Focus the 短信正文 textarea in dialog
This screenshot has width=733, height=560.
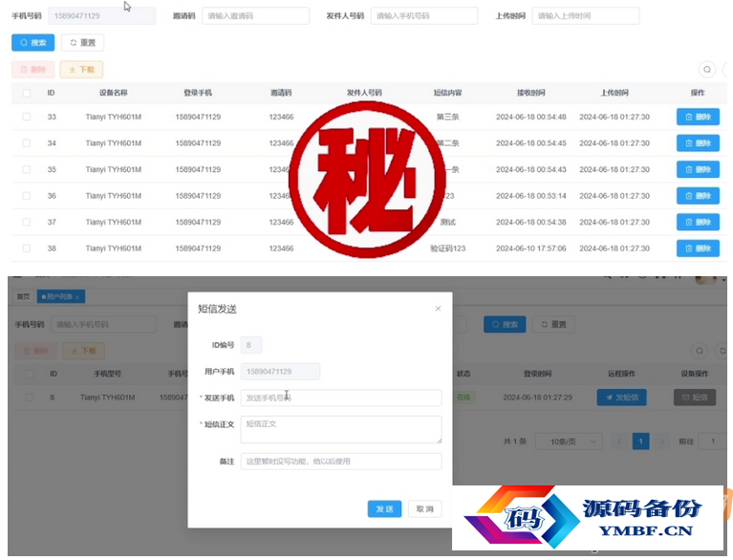[x=341, y=429]
